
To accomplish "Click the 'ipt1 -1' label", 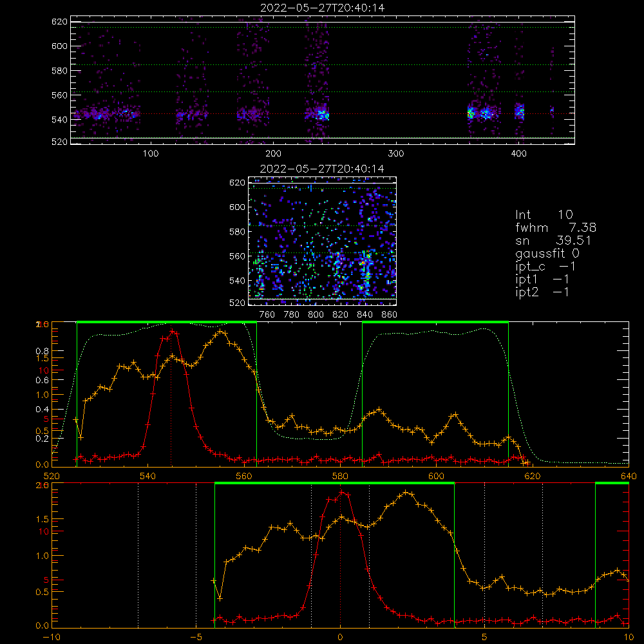I will tap(542, 279).
